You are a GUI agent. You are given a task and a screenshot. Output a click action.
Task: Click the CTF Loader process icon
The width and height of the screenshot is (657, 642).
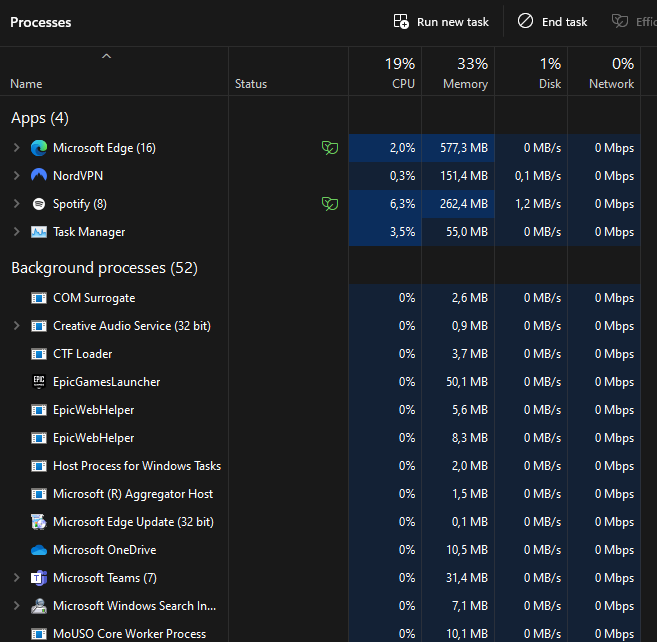coord(39,354)
